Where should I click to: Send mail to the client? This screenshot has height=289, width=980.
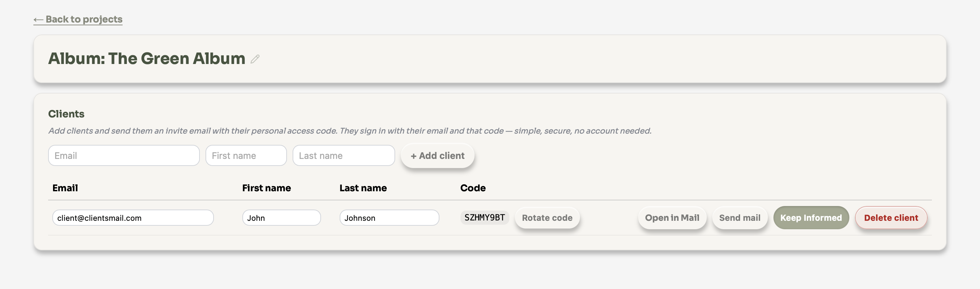click(739, 218)
